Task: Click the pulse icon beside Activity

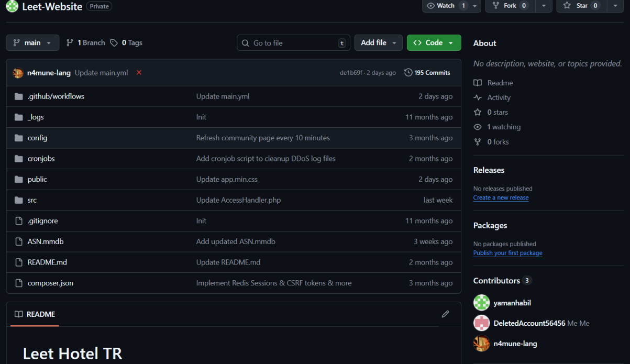Action: click(x=477, y=97)
